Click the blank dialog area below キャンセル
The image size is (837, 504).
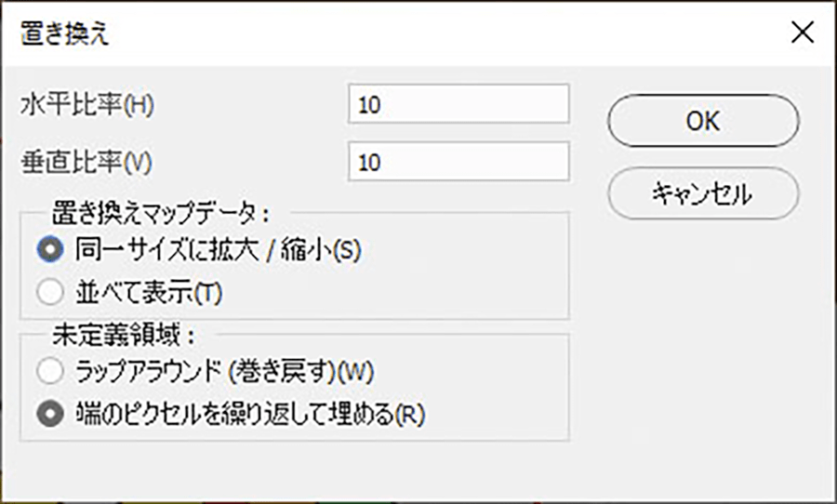coord(702,353)
